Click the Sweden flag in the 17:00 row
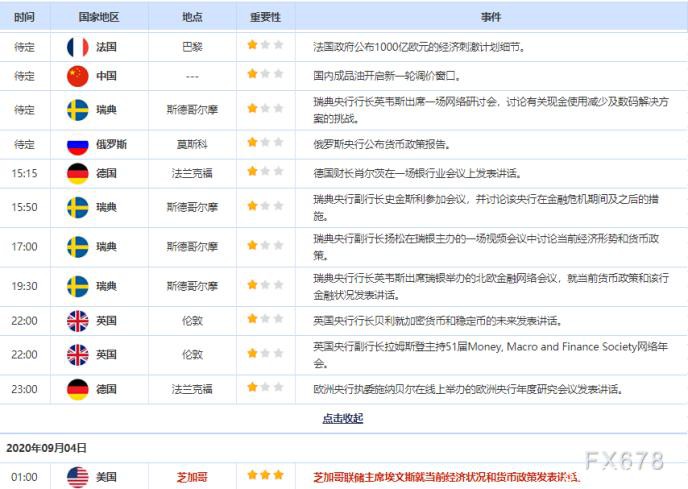This screenshot has width=688, height=489. (78, 247)
